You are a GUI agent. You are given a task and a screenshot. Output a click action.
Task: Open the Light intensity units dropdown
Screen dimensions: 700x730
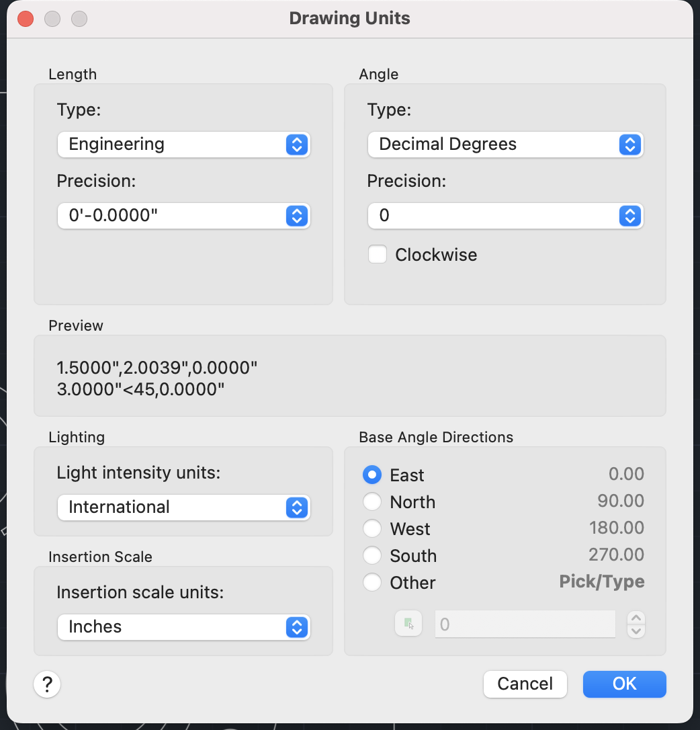tap(183, 508)
